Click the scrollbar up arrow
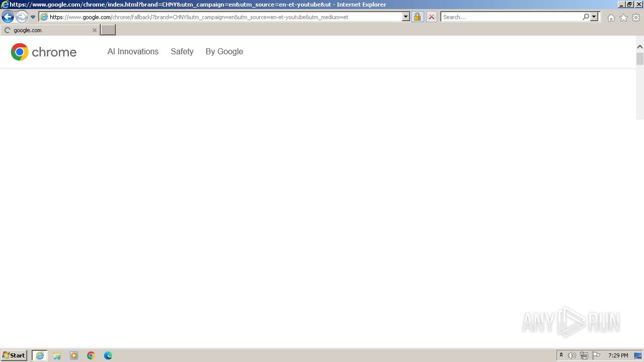The image size is (644, 362). 640,47
